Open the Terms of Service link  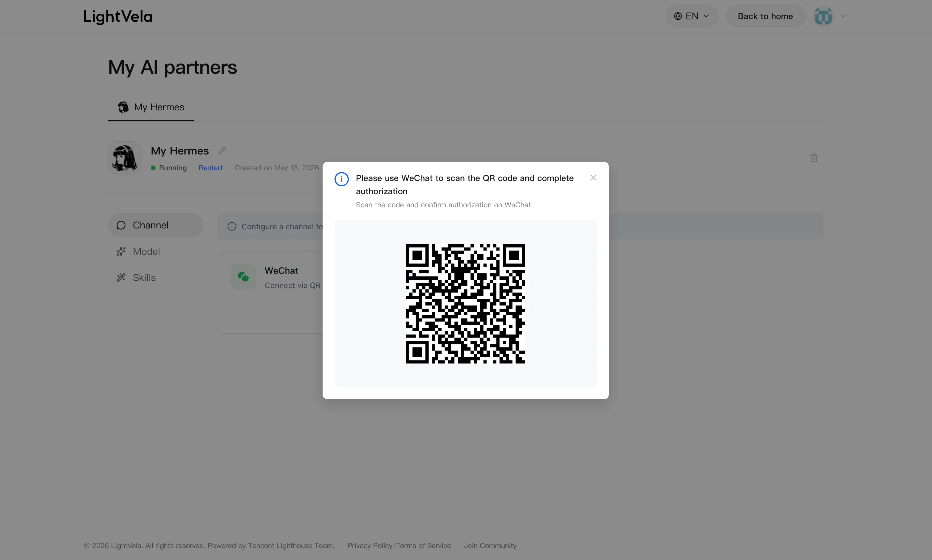[x=423, y=546]
